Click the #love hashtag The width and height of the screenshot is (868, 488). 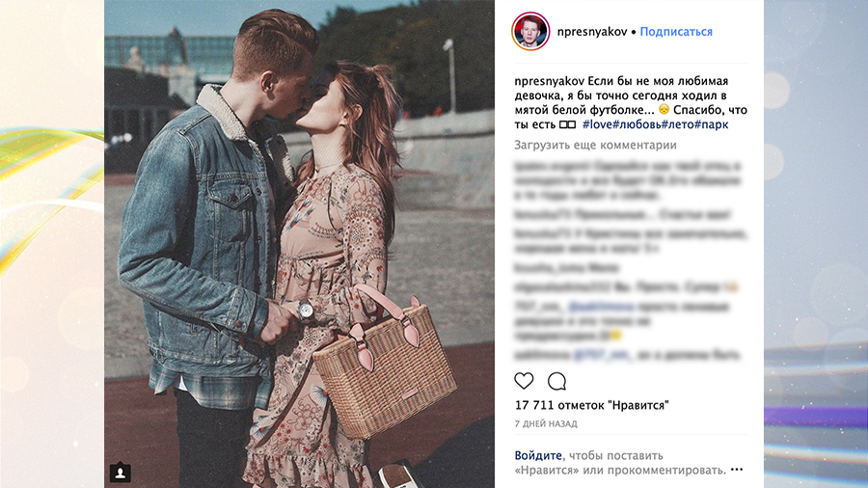click(x=597, y=124)
